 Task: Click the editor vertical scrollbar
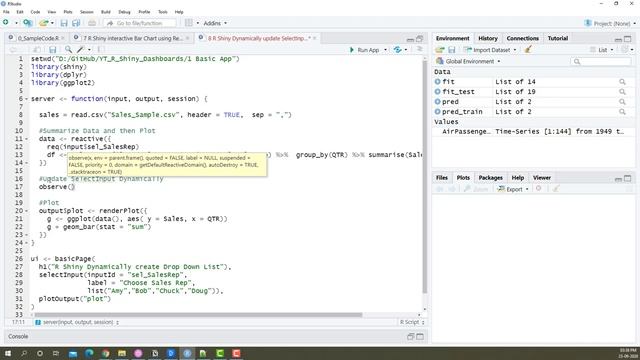point(424,176)
